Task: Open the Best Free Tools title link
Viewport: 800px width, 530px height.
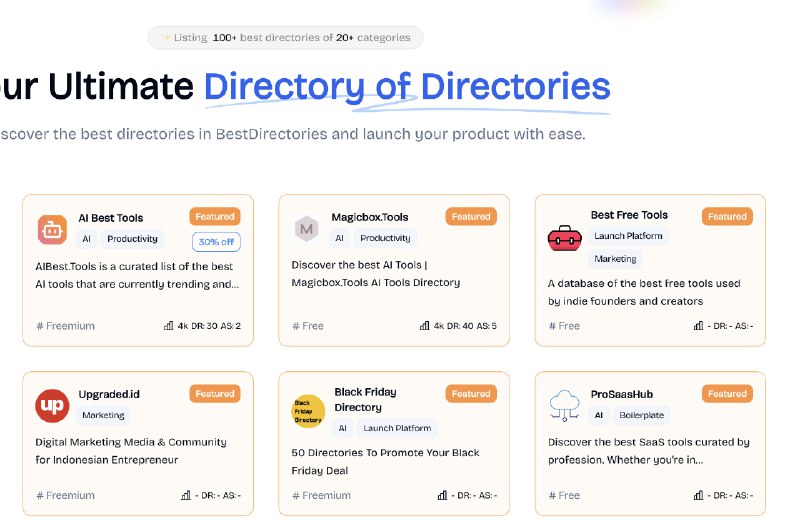Action: (629, 215)
